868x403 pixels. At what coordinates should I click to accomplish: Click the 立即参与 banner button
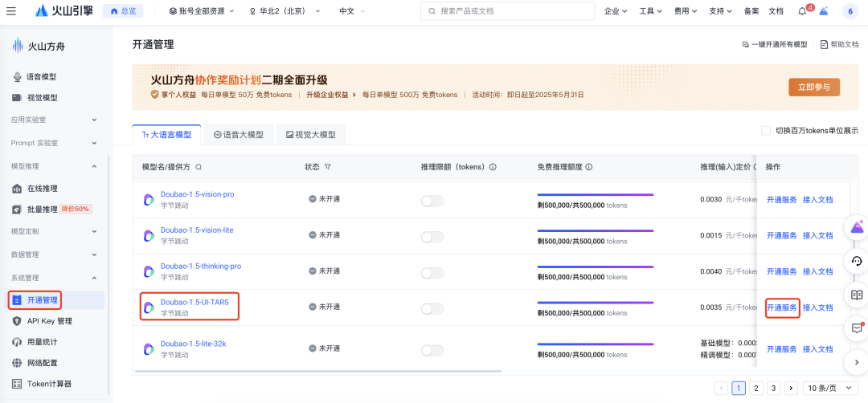pyautogui.click(x=814, y=88)
